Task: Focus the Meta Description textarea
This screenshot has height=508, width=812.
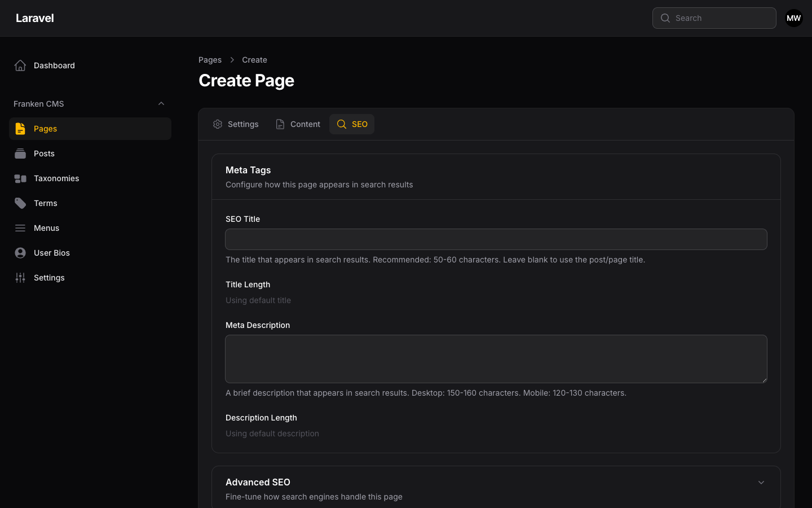Action: click(496, 359)
